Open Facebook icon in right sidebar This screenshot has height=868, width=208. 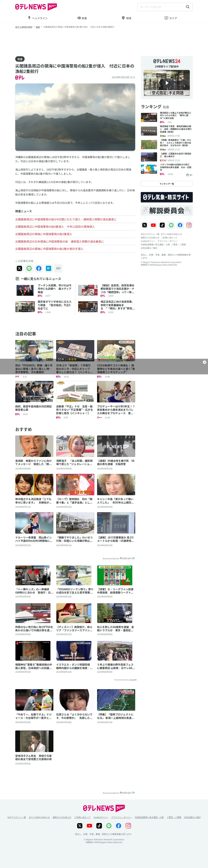point(180,225)
